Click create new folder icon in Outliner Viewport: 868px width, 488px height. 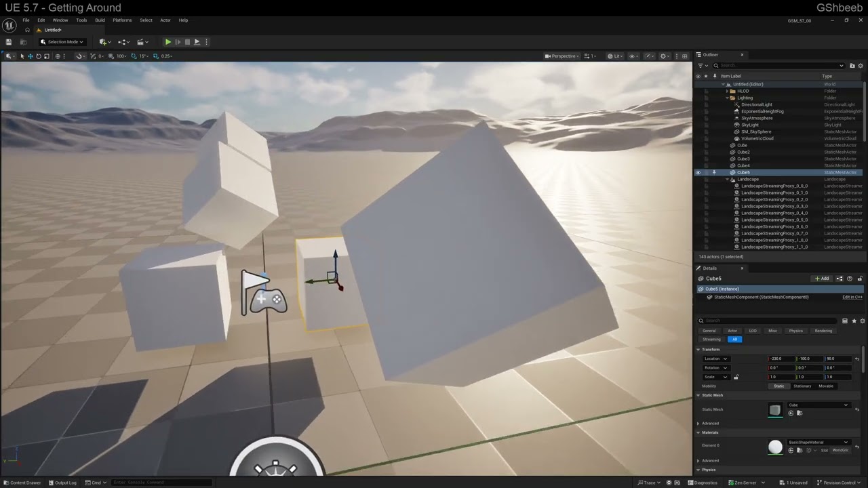(x=853, y=66)
